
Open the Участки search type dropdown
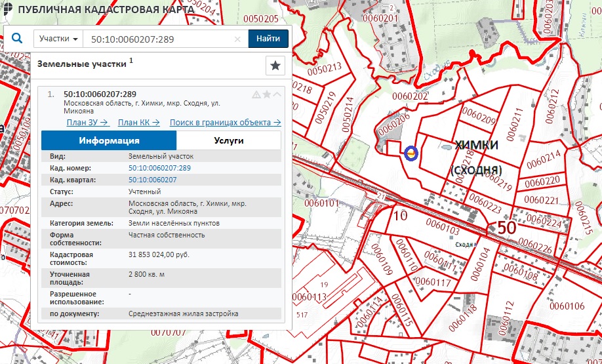coord(58,39)
